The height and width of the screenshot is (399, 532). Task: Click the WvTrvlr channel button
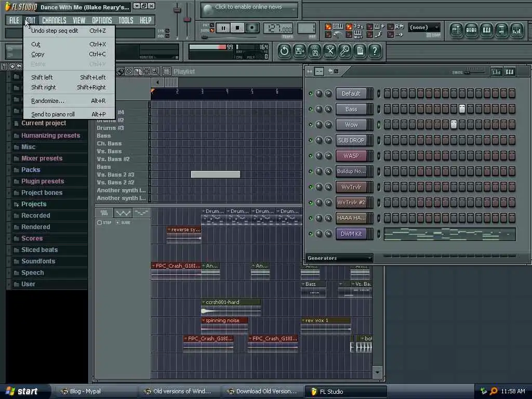coord(351,187)
